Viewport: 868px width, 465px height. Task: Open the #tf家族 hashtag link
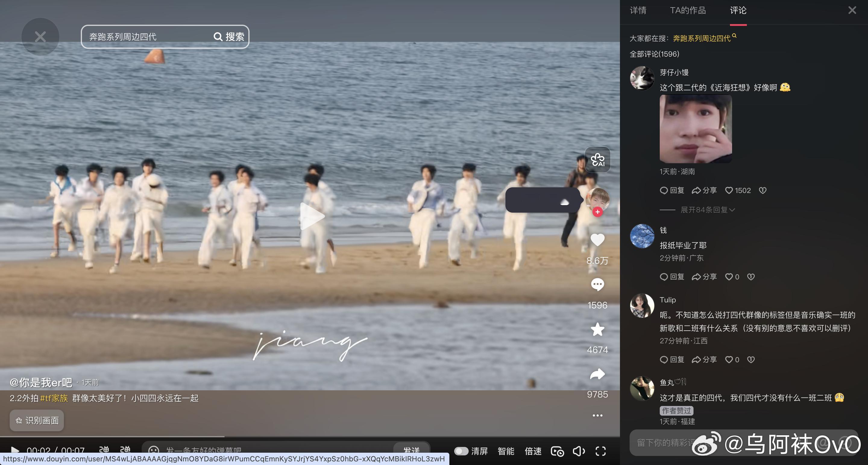pos(54,398)
